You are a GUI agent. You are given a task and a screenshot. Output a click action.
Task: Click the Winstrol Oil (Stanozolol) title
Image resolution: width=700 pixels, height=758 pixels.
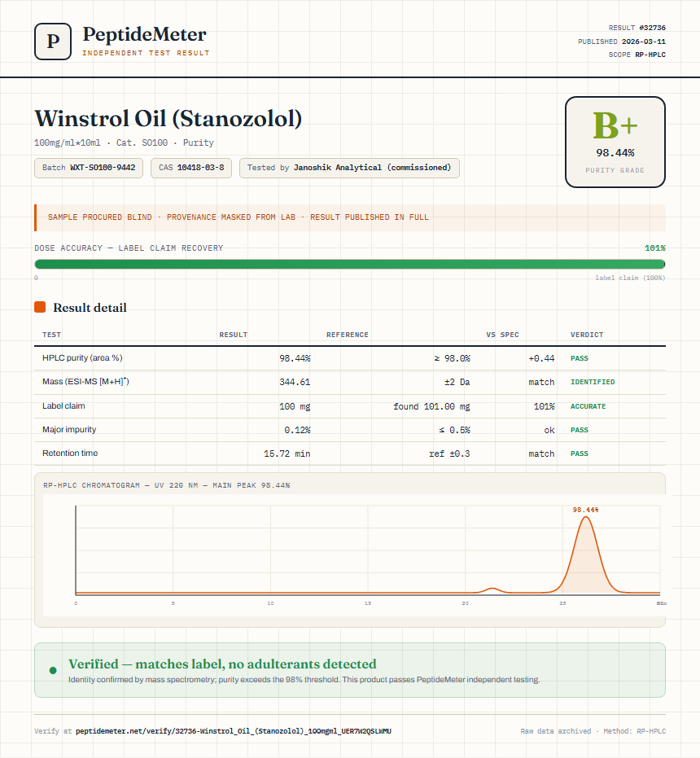coord(168,119)
